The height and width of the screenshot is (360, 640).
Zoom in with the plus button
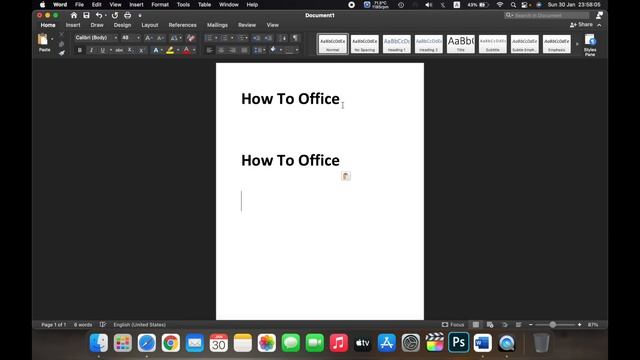coord(579,325)
